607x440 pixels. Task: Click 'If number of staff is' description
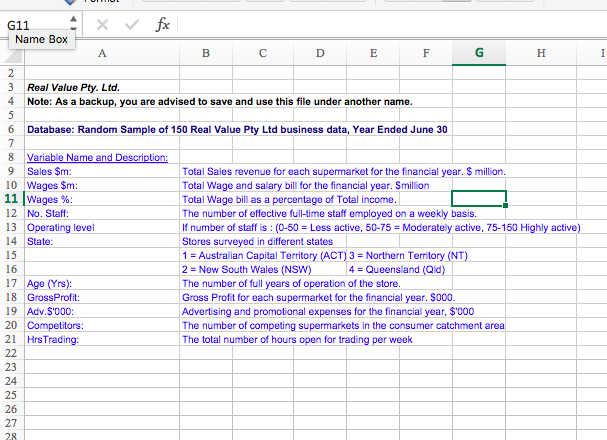point(381,227)
